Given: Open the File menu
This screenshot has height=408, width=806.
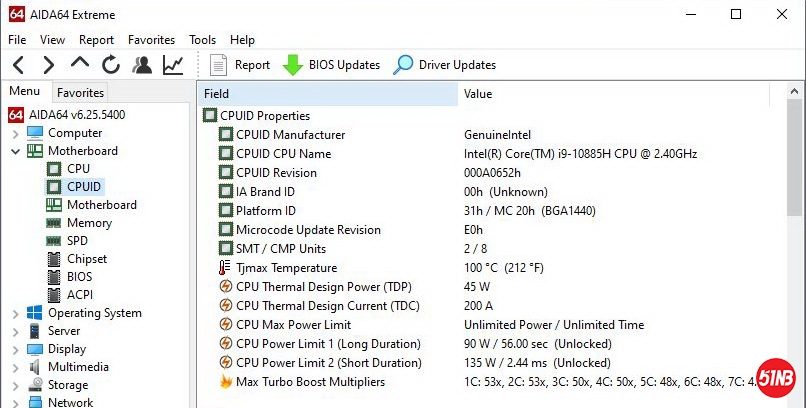Looking at the screenshot, I should pyautogui.click(x=17, y=40).
